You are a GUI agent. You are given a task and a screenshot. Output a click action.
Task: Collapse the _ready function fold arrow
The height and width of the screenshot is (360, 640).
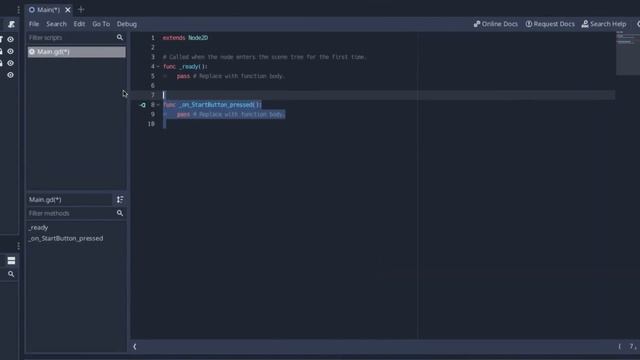[158, 67]
